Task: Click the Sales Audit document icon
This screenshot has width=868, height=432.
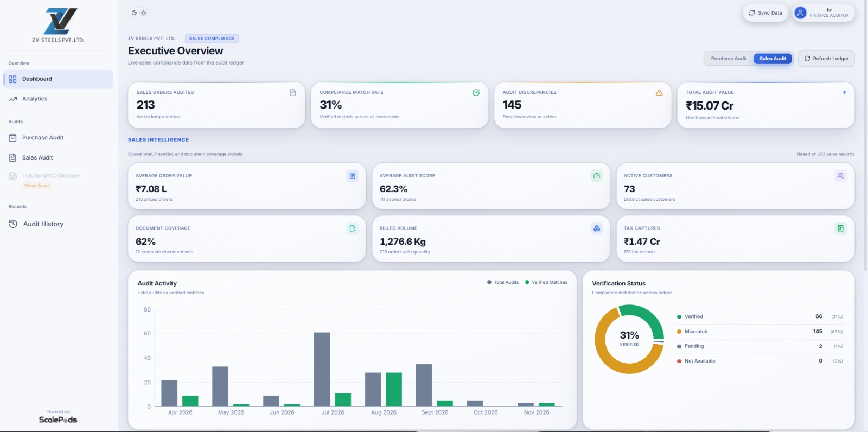Action: pos(12,157)
